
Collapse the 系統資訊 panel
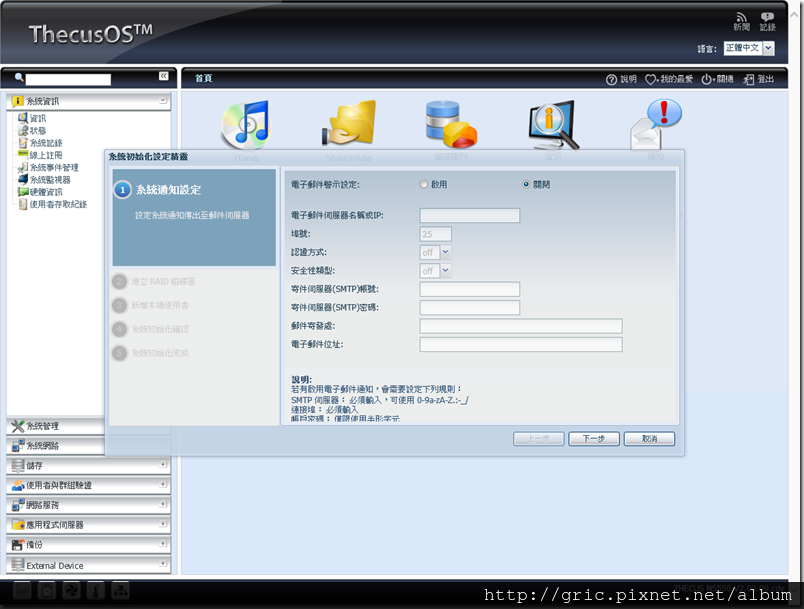163,100
